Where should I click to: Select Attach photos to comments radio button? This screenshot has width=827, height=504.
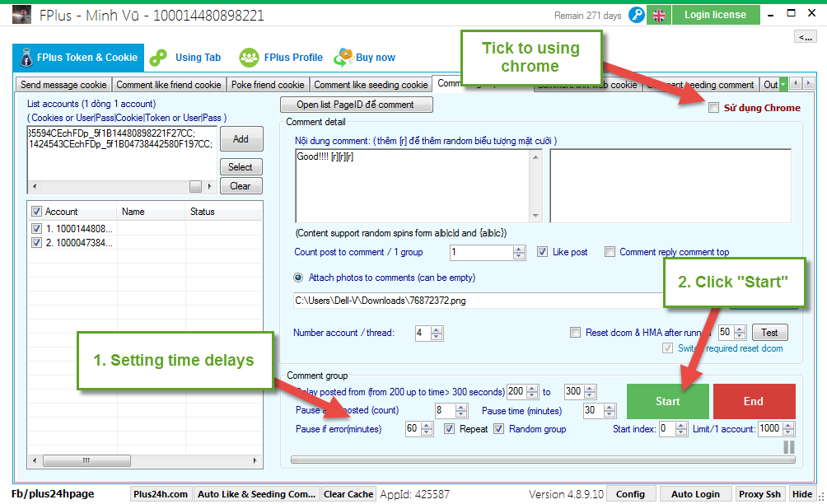point(298,278)
